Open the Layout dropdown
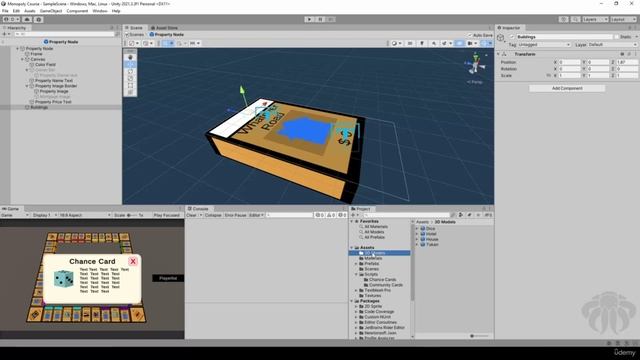The height and width of the screenshot is (360, 640). (x=623, y=19)
